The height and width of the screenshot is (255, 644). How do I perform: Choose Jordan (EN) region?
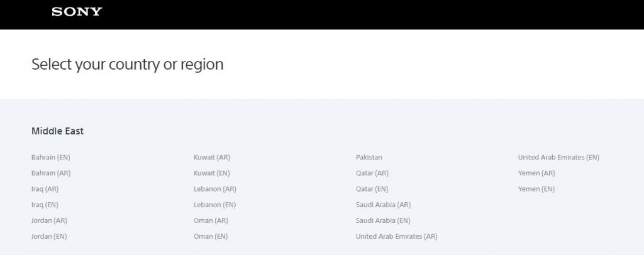pyautogui.click(x=49, y=236)
